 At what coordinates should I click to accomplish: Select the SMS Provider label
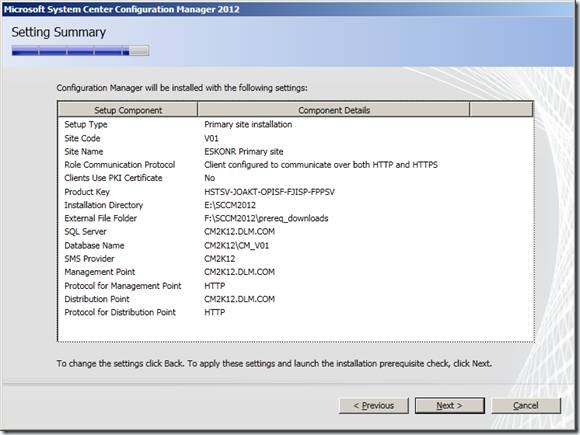(89, 259)
